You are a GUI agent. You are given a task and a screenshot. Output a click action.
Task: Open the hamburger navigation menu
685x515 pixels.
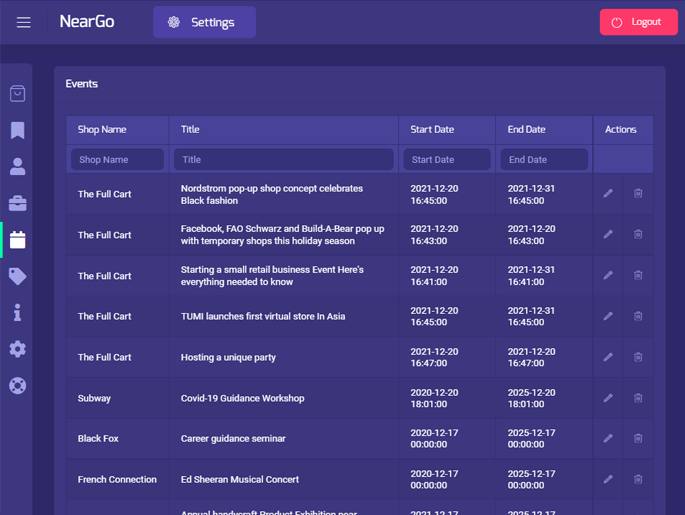(x=24, y=22)
